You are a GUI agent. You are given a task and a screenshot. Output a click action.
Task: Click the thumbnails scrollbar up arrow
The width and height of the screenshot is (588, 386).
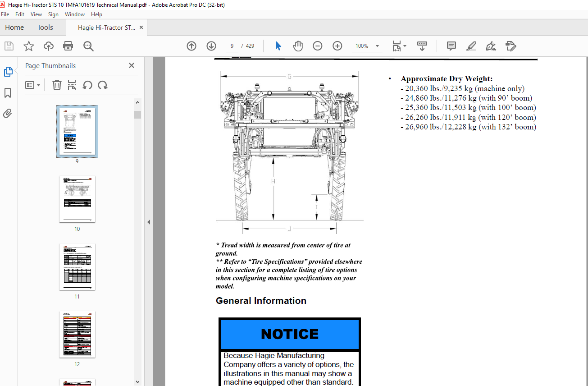[x=138, y=103]
